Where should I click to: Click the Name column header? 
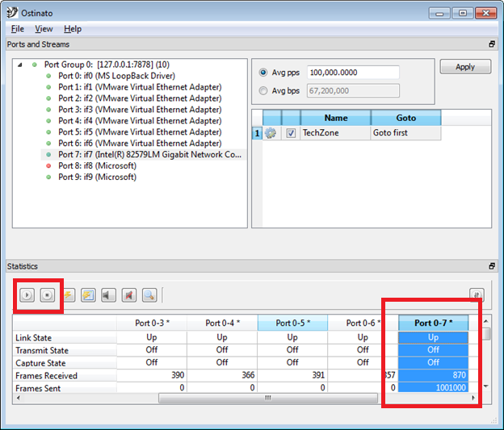[x=335, y=118]
